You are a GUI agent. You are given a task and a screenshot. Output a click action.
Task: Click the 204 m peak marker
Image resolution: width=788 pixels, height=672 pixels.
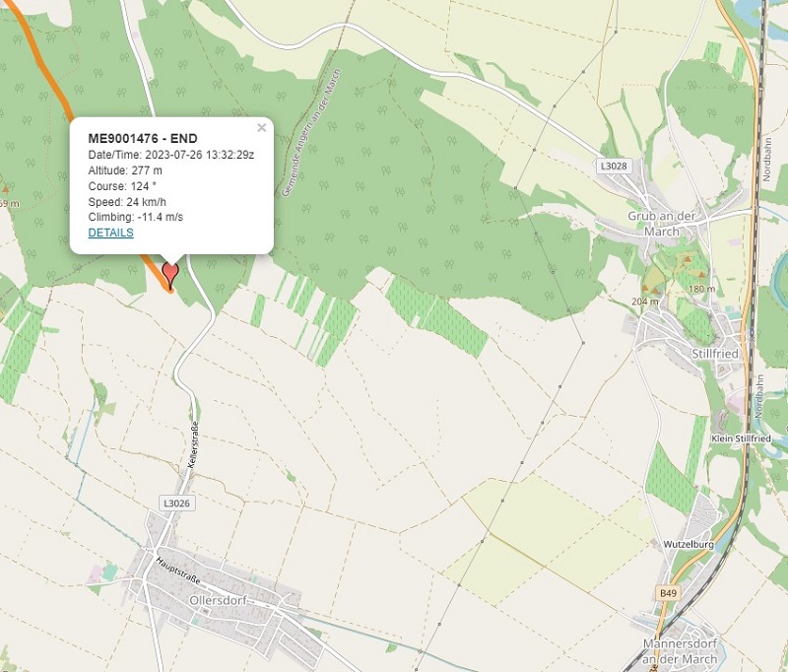tap(645, 289)
